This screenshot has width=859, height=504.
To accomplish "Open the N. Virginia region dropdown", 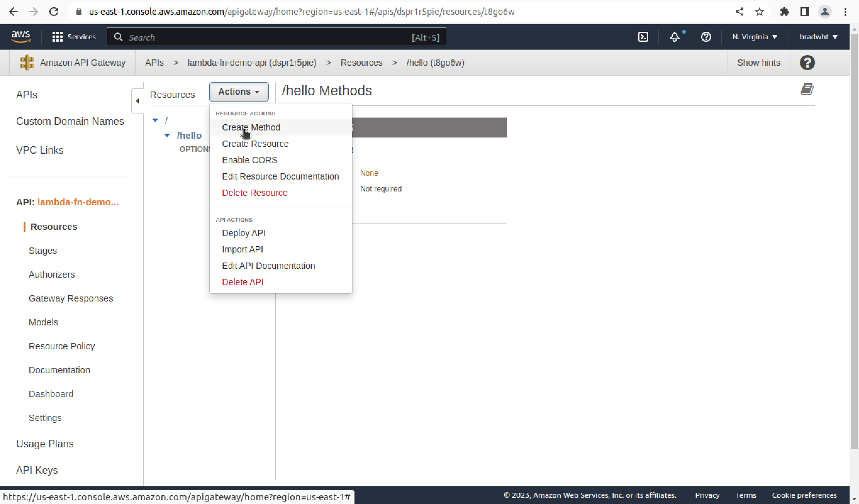I will (755, 37).
